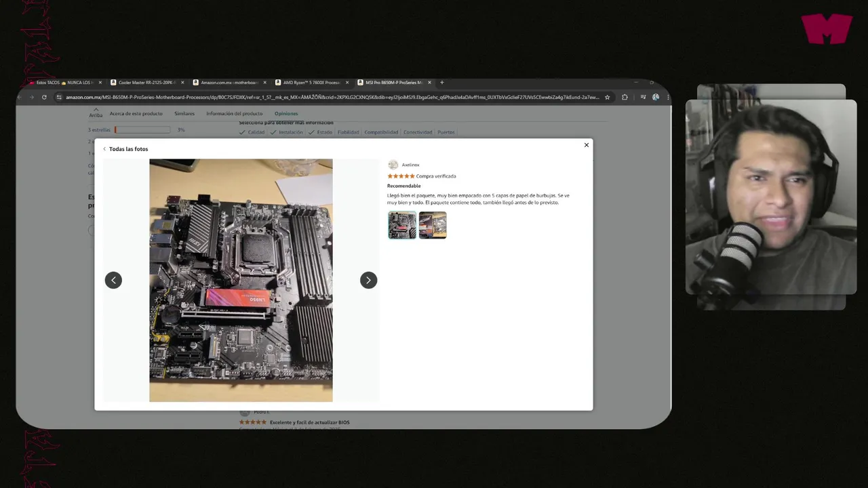
Task: Close the Estos TACOS tab
Action: click(100, 83)
